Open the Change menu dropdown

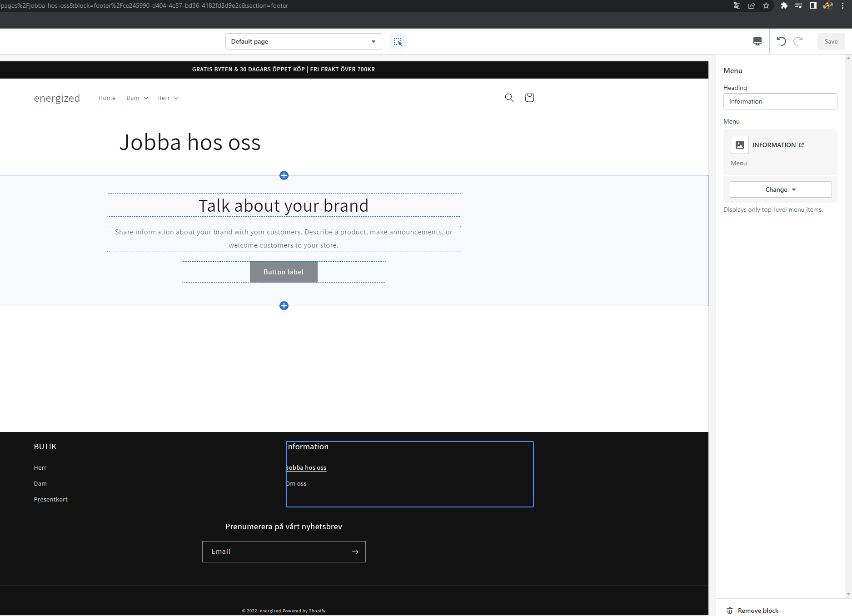[780, 189]
